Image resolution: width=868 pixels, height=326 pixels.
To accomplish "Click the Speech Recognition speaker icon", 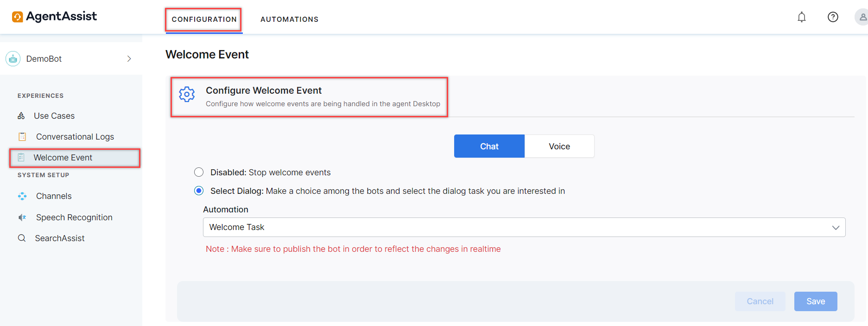I will click(22, 217).
